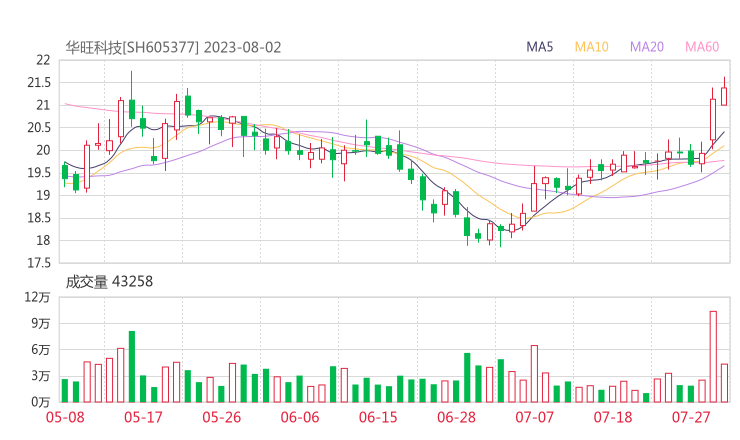This screenshot has height=440, width=740.
Task: Click the 06-15 date axis label
Action: [x=378, y=417]
